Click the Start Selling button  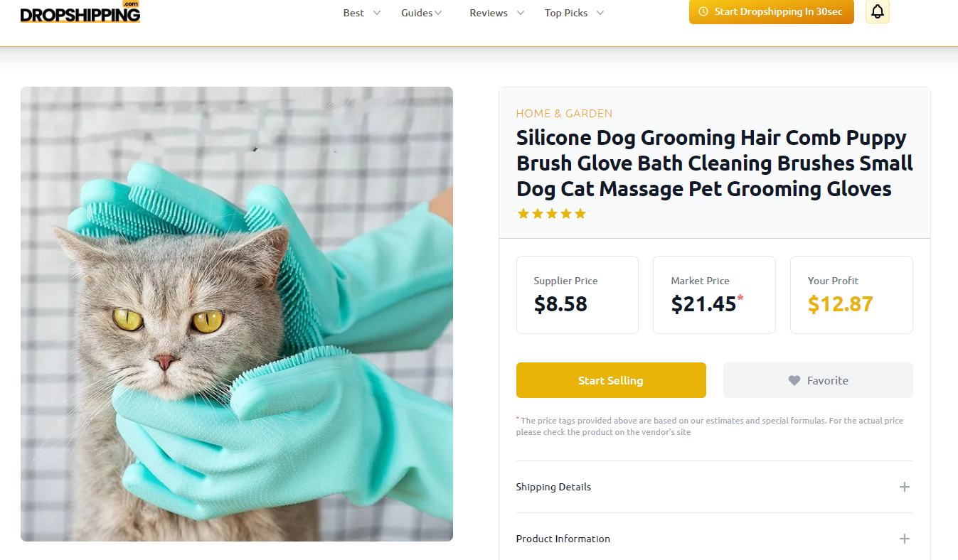[x=611, y=380]
